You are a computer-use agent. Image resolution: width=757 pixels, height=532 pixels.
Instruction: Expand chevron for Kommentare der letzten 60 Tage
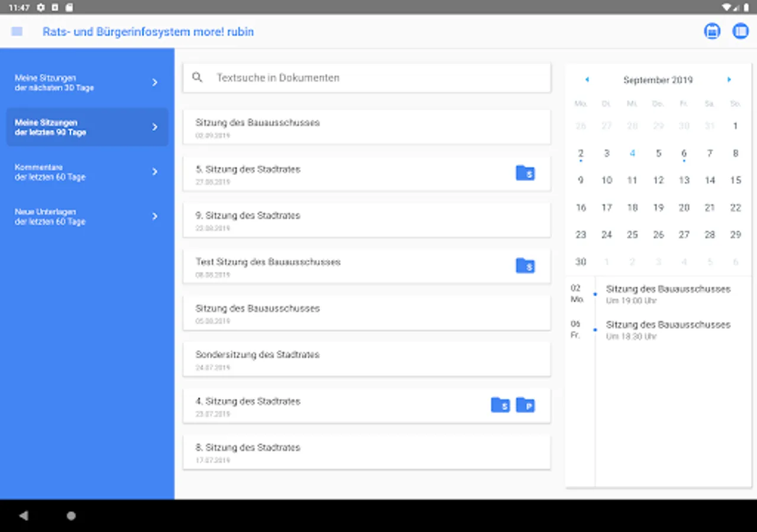coord(155,172)
